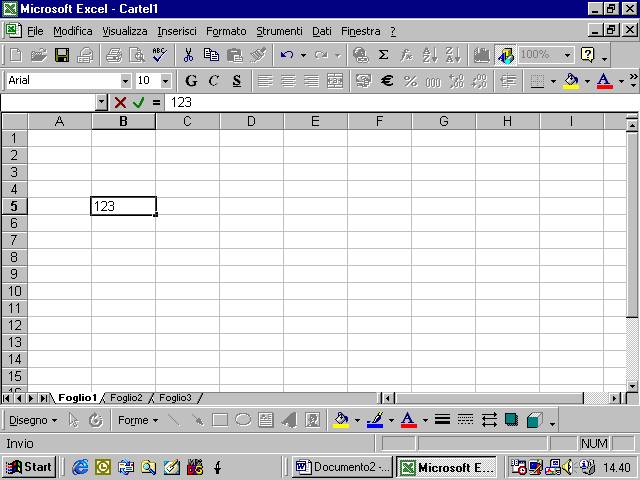This screenshot has width=640, height=480.
Task: Open the Formato menu
Action: (226, 31)
